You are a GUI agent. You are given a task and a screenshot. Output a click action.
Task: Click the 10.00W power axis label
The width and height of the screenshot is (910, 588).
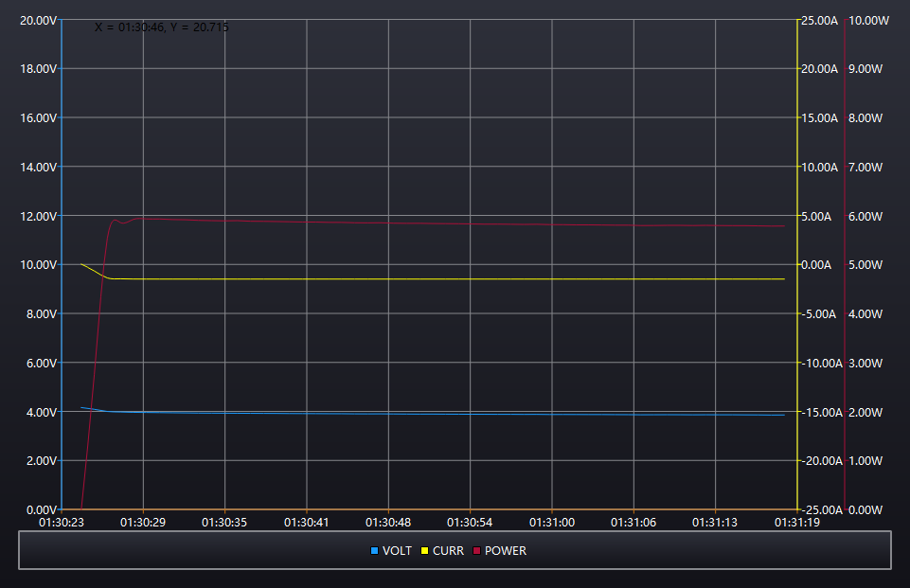(x=865, y=20)
